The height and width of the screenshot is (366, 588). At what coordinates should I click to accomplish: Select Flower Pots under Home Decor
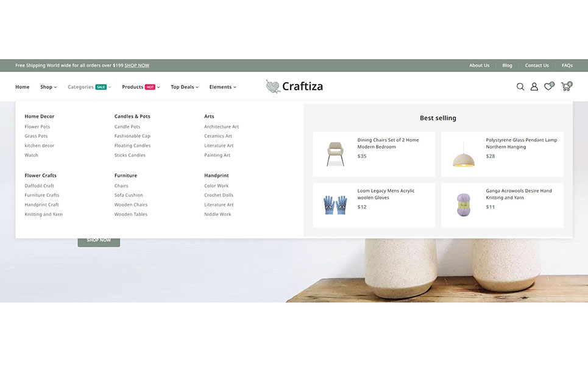pos(37,127)
